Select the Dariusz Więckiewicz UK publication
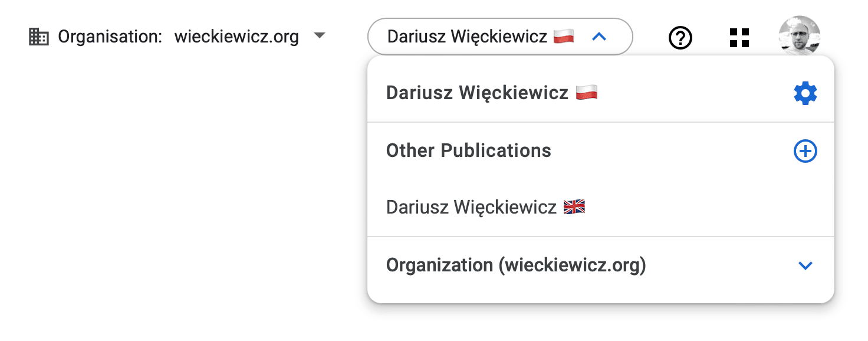 [601, 208]
